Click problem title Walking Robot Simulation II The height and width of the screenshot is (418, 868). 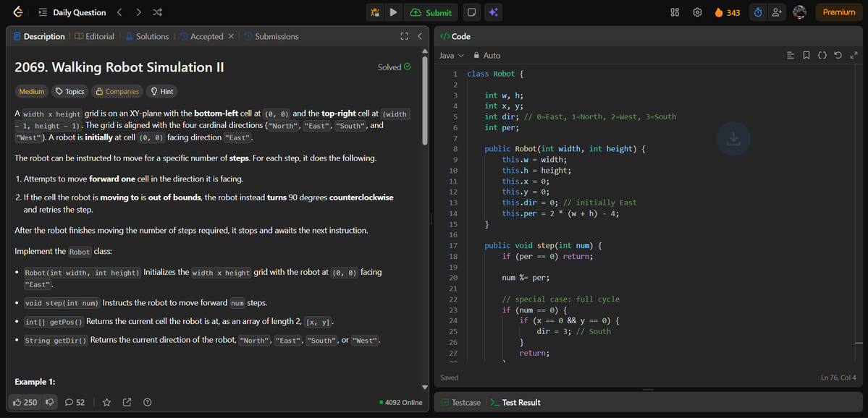[119, 67]
